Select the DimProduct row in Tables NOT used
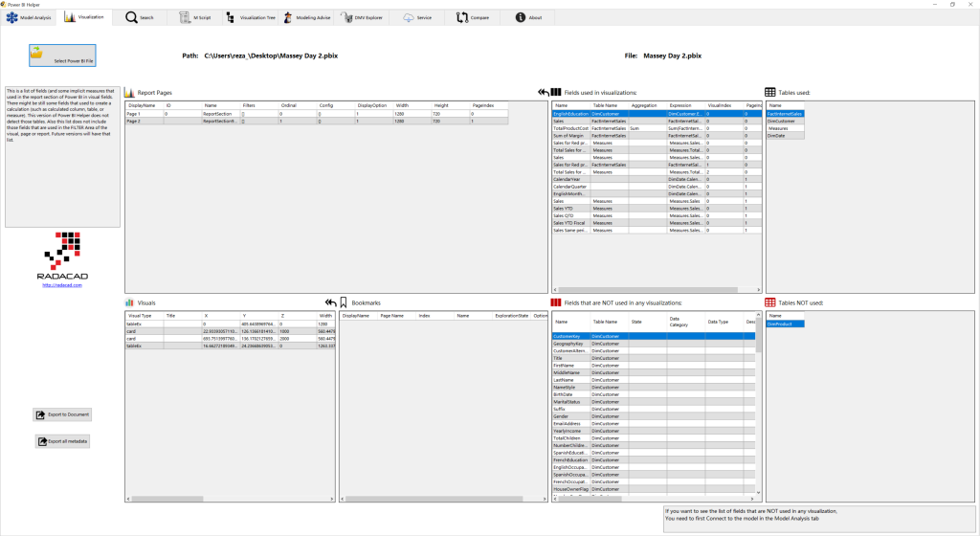The height and width of the screenshot is (536, 980). pyautogui.click(x=783, y=324)
